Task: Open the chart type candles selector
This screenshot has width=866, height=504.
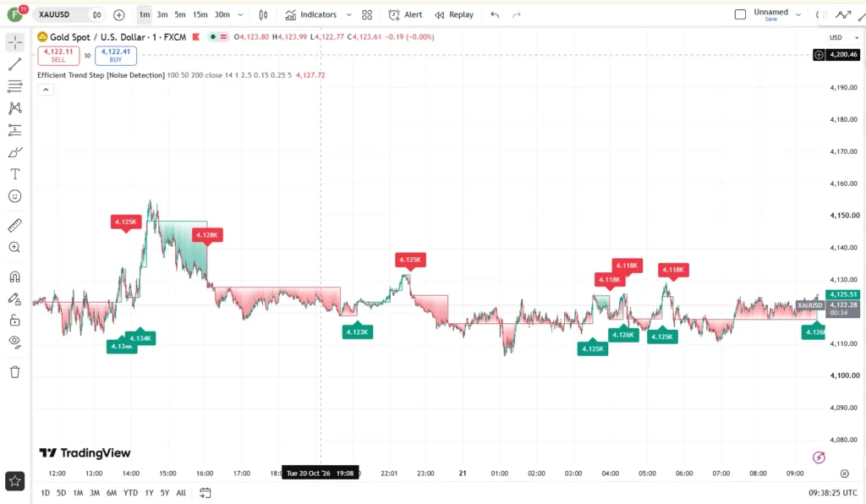Action: click(264, 15)
